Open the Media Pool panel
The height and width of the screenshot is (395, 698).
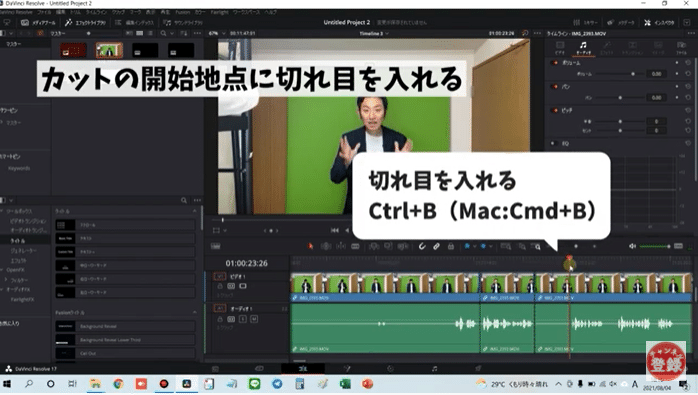tap(38, 22)
